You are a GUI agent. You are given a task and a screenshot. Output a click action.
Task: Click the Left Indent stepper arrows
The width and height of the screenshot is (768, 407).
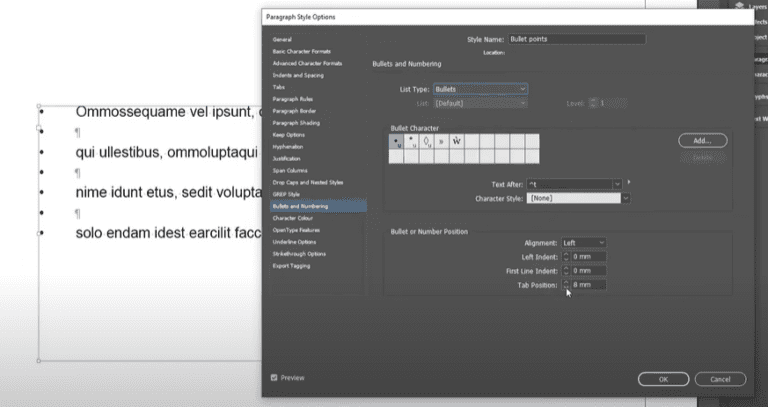tap(567, 257)
